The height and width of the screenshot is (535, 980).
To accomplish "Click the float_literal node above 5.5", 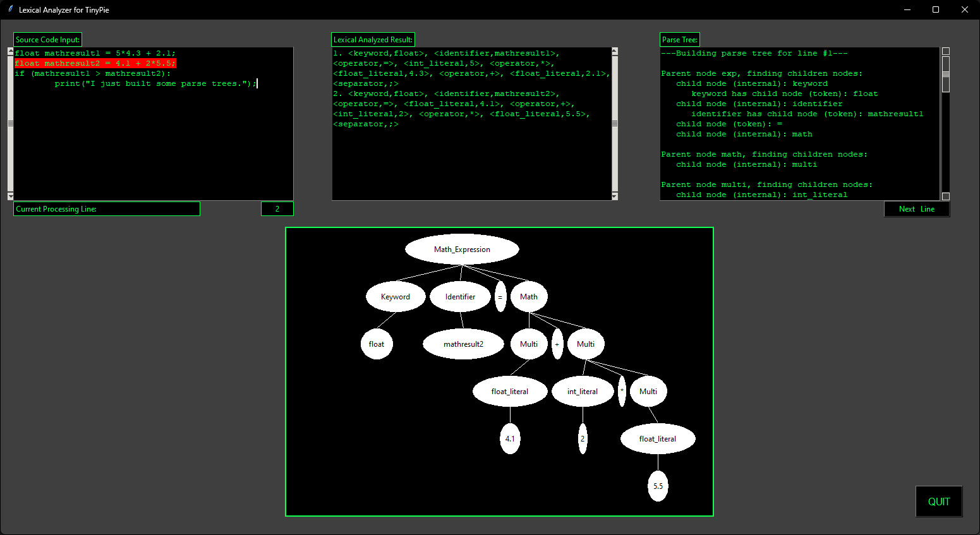I will coord(658,439).
